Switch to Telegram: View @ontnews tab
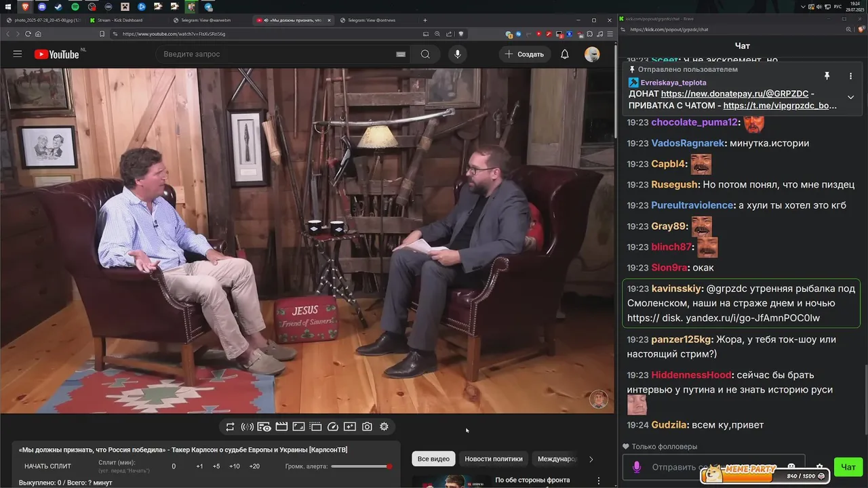The image size is (868, 488). 377,20
